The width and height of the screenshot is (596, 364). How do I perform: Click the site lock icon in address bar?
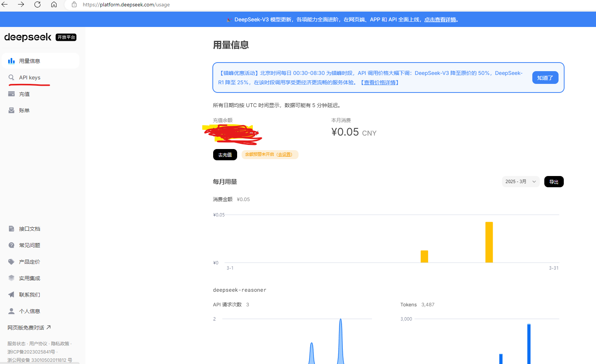coord(74,4)
